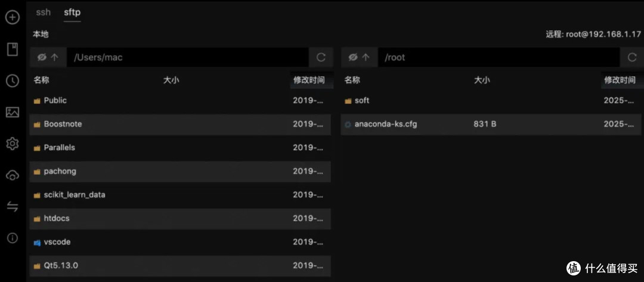Go up one directory in the remote pane
Screen dimensions: 644x282
coord(366,57)
